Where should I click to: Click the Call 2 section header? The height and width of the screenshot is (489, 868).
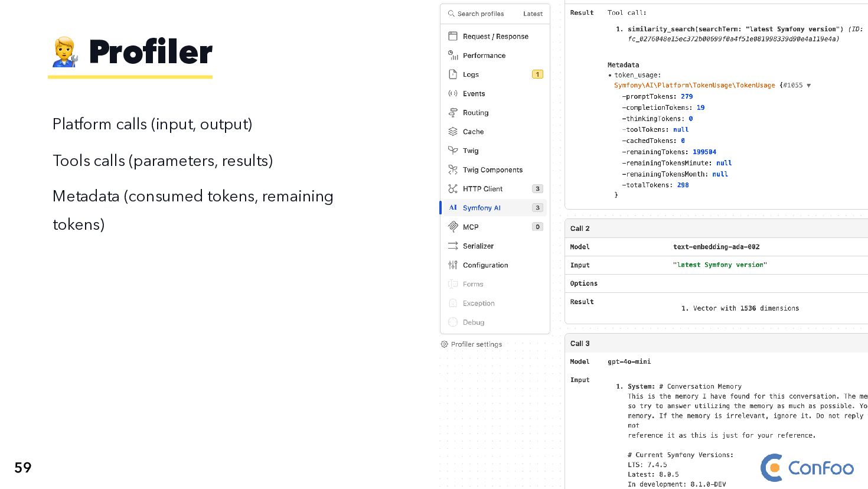(x=716, y=229)
